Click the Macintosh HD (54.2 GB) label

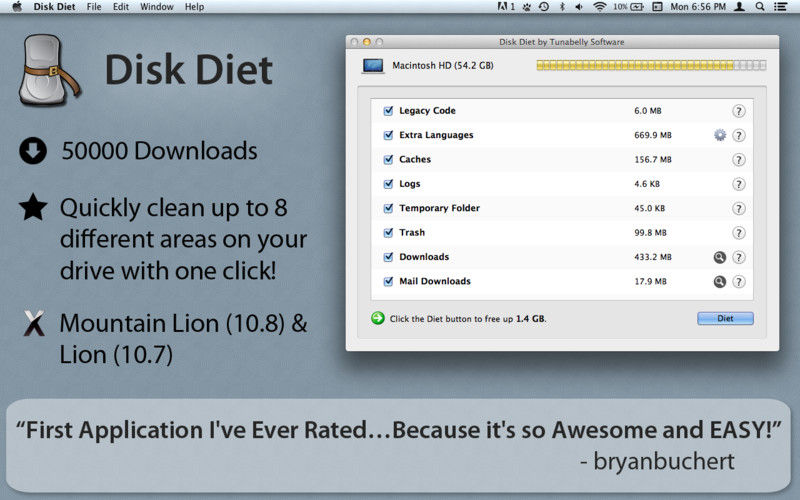tap(443, 66)
